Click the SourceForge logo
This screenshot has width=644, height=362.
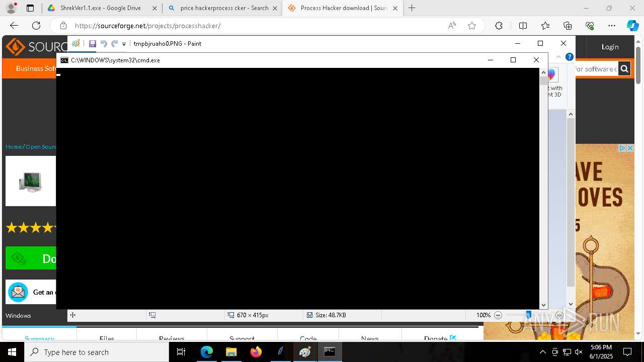point(36,47)
